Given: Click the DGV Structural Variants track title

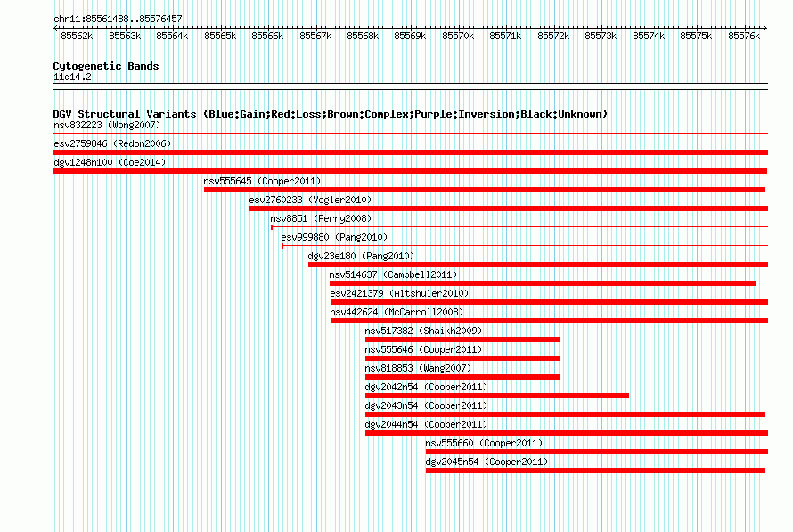Looking at the screenshot, I should click(330, 114).
